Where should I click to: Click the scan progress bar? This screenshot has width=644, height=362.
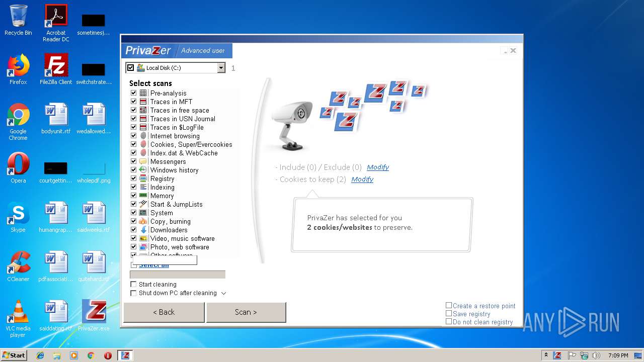(178, 275)
